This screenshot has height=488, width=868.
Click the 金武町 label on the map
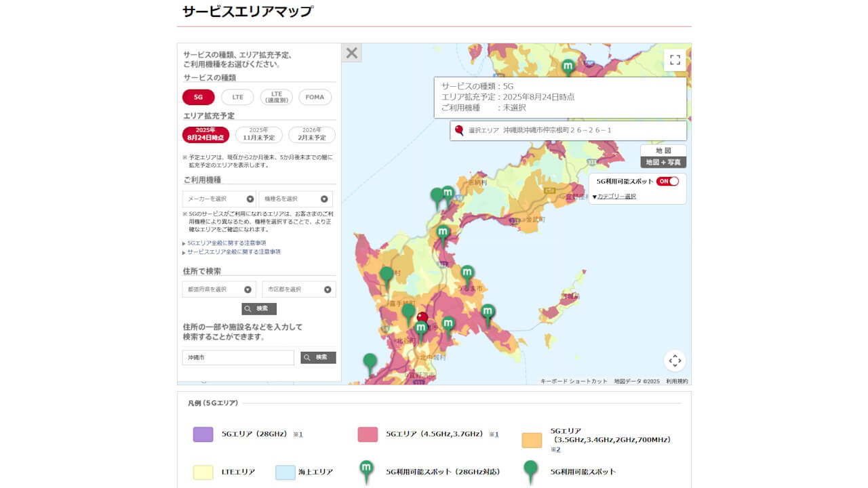tap(536, 220)
